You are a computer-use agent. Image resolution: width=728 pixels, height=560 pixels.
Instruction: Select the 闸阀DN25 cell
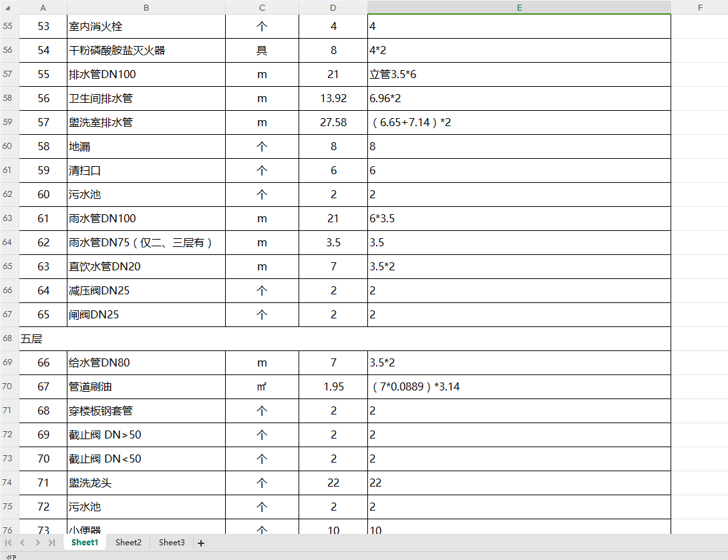point(146,314)
